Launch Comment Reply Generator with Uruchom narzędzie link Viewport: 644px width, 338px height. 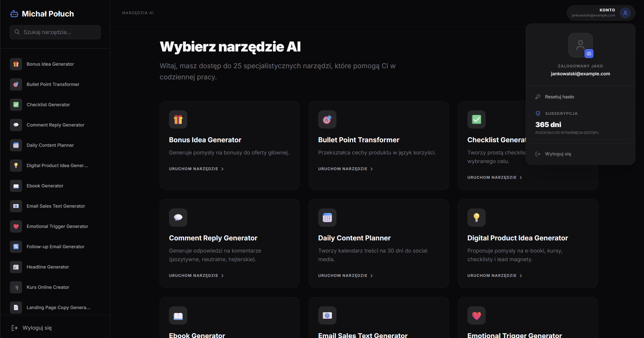(x=196, y=276)
